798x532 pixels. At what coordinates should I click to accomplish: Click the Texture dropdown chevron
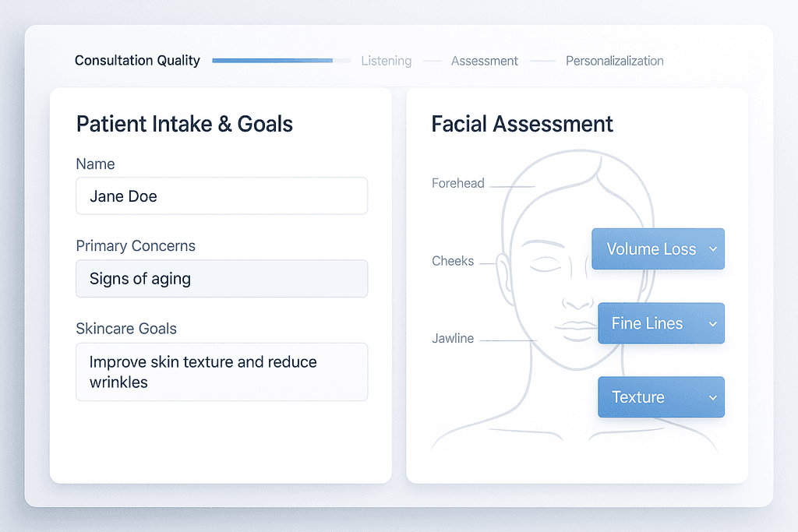pyautogui.click(x=715, y=396)
